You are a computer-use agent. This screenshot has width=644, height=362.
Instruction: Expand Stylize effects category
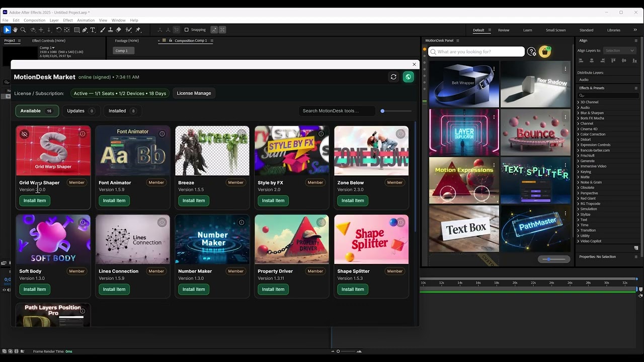[x=578, y=214]
